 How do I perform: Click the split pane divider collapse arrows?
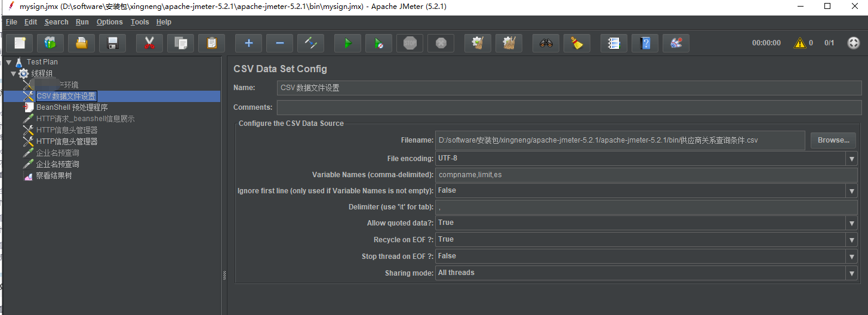click(x=224, y=276)
